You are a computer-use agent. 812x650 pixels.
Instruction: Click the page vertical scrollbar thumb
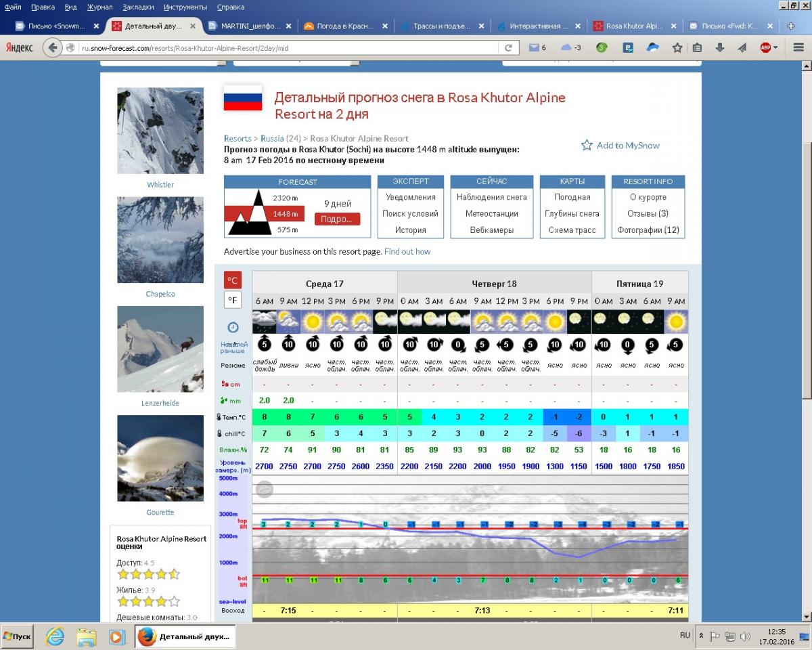[x=806, y=271]
